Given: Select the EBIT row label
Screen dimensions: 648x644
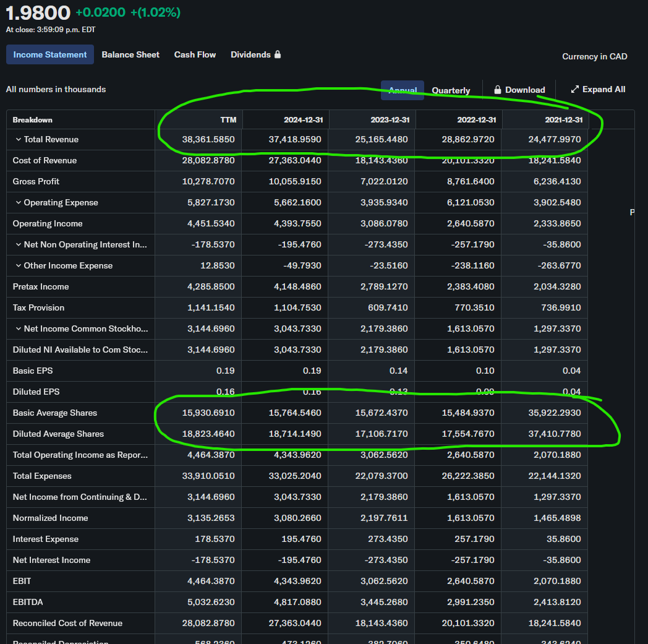Looking at the screenshot, I should [22, 581].
